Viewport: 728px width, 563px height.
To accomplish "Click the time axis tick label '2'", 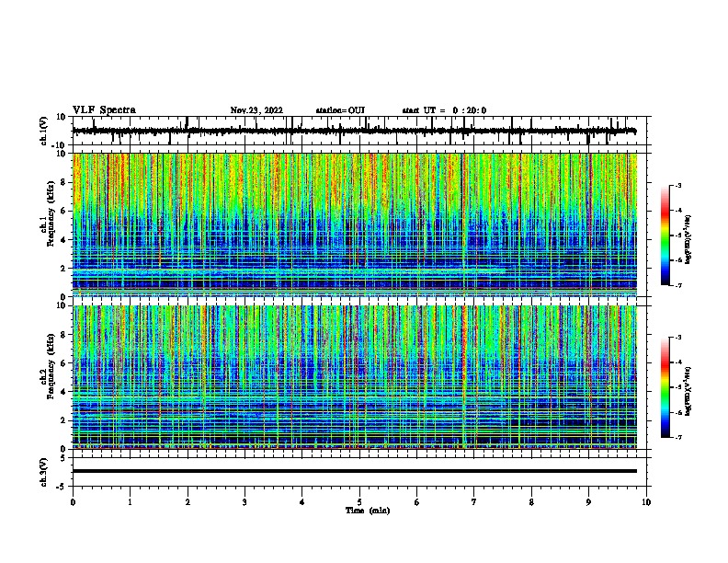I will (x=188, y=502).
